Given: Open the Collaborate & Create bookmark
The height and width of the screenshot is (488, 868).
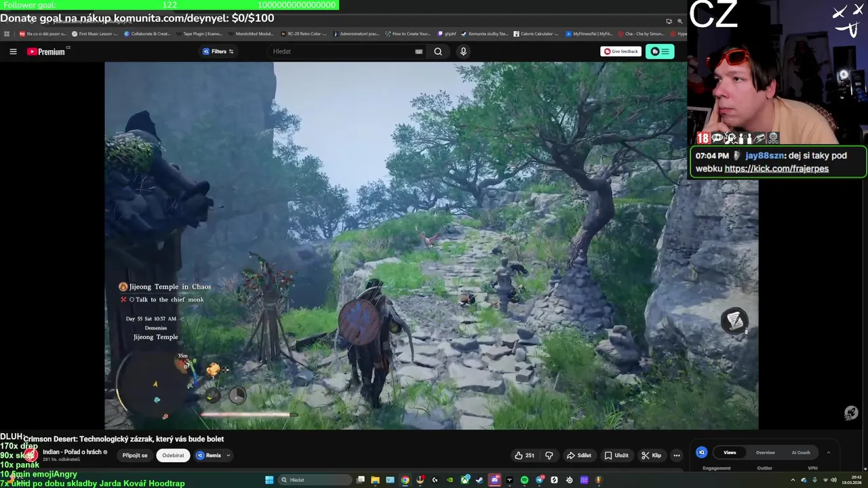Looking at the screenshot, I should pos(147,33).
